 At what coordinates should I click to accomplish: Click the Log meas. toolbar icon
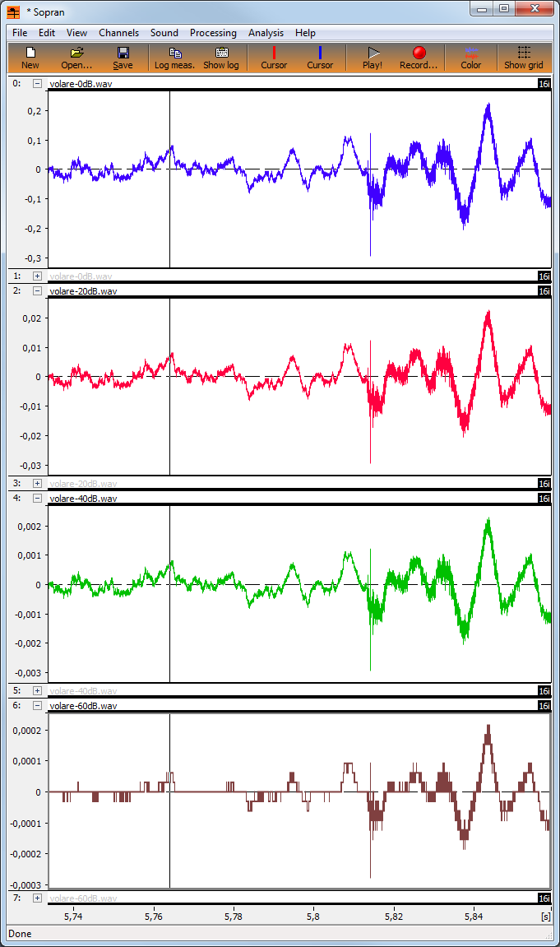(x=174, y=57)
